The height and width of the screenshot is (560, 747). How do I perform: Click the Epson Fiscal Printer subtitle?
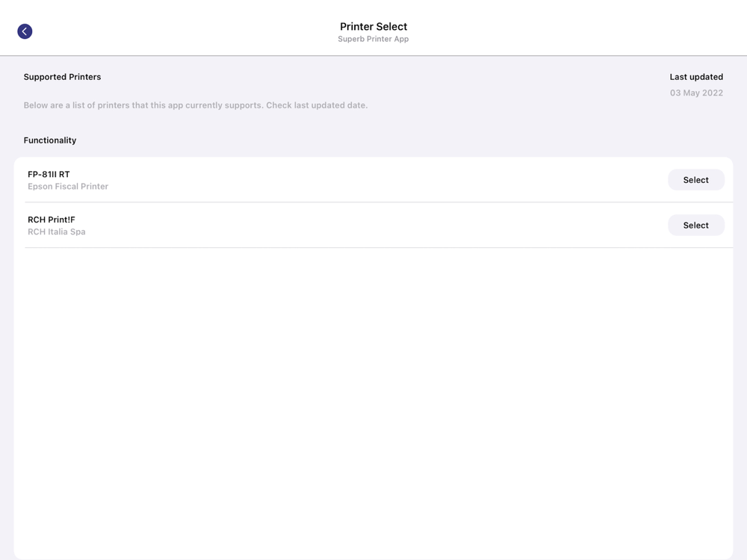pos(68,187)
